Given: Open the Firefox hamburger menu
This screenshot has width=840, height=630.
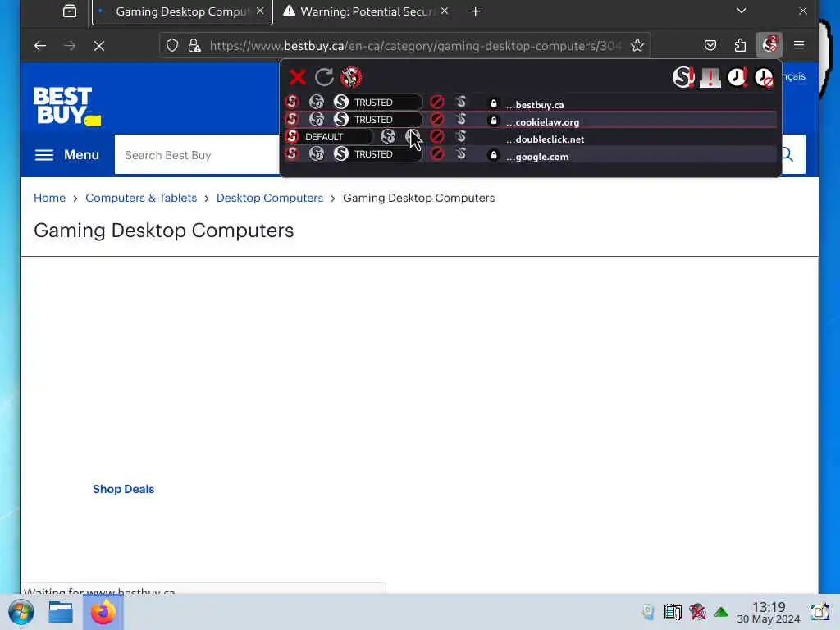Looking at the screenshot, I should click(x=799, y=45).
